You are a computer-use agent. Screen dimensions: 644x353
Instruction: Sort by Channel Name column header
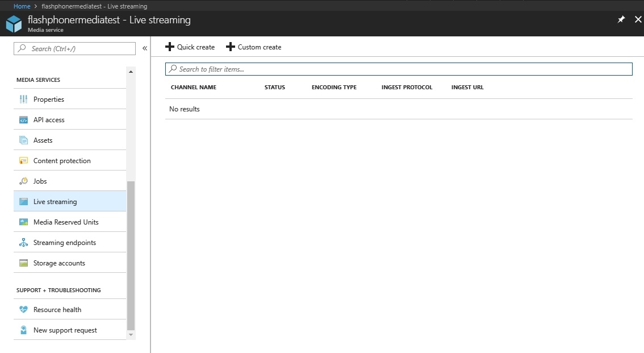[x=194, y=88]
